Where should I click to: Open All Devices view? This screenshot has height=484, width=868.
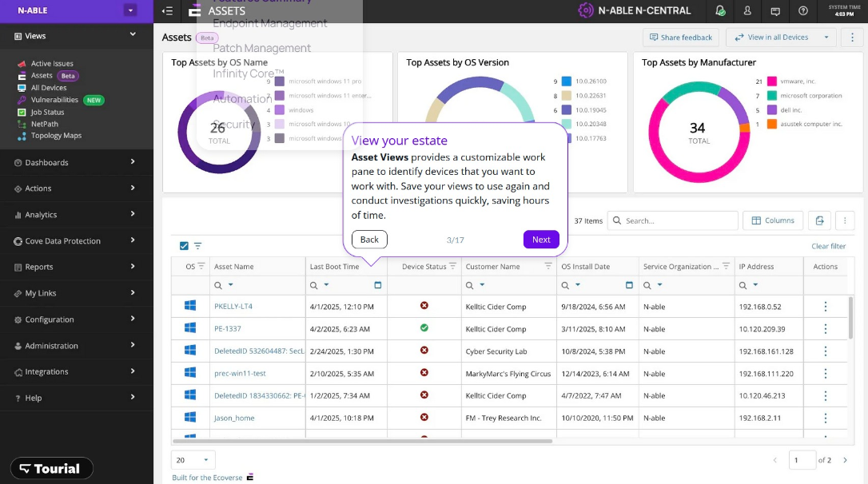(49, 87)
